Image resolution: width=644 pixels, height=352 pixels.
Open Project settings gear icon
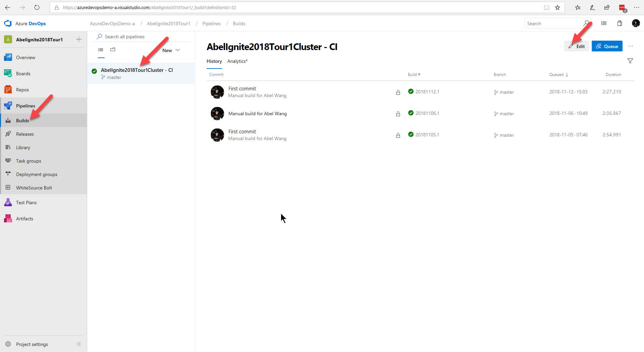click(x=8, y=344)
